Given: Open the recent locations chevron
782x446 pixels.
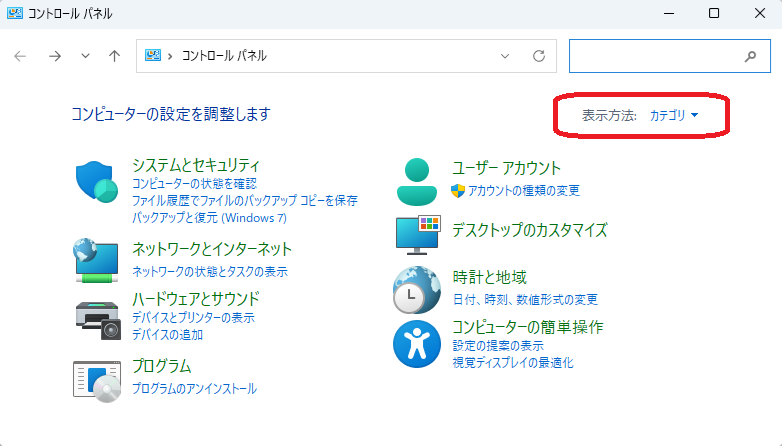Looking at the screenshot, I should [x=86, y=56].
